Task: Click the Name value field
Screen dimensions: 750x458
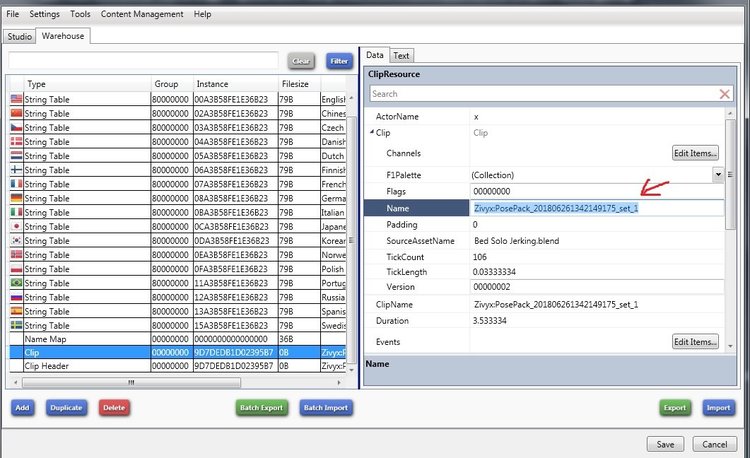Action: tap(596, 208)
